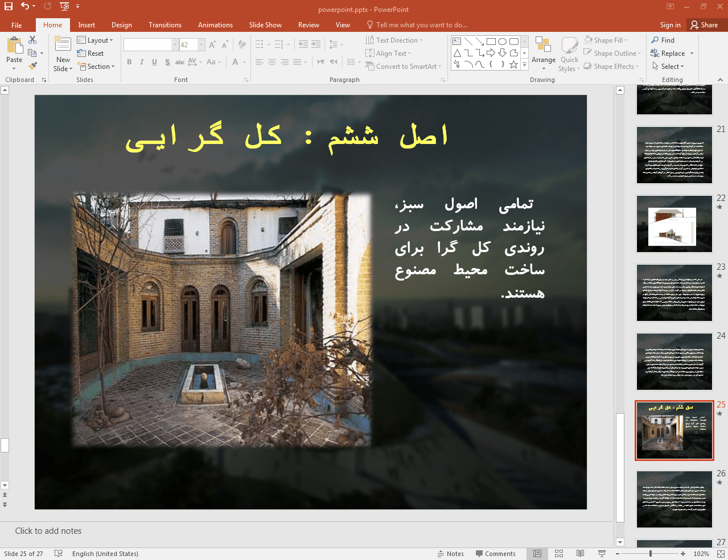Click Sign in
Screen dimensions: 728x560
670,25
